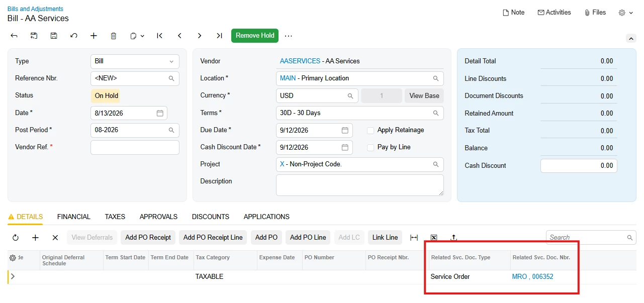Viewport: 644px width, 303px height.
Task: Switch to the APPLICATIONS tab
Action: point(266,217)
